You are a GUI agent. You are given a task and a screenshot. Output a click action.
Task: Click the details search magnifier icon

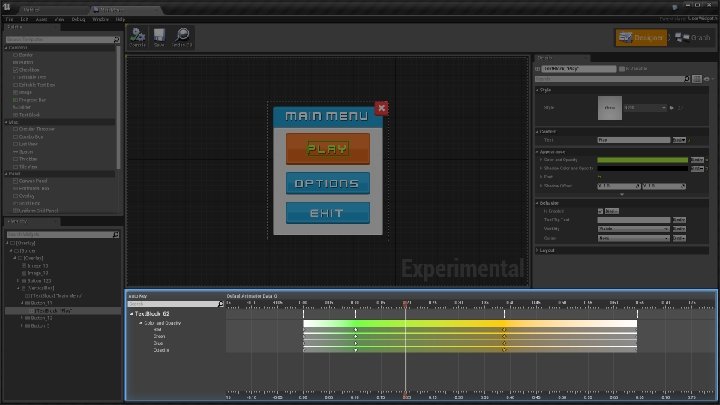(687, 79)
